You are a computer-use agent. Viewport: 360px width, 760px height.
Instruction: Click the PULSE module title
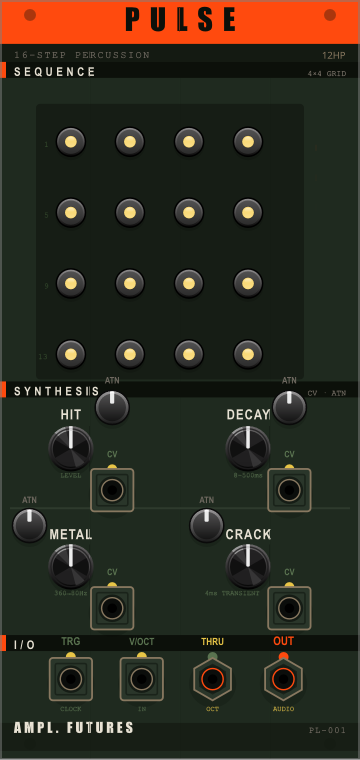[180, 20]
